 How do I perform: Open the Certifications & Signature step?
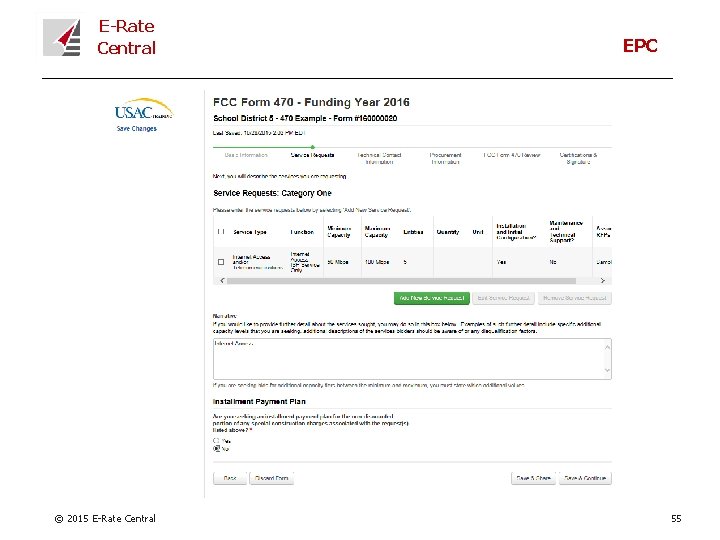(x=578, y=158)
